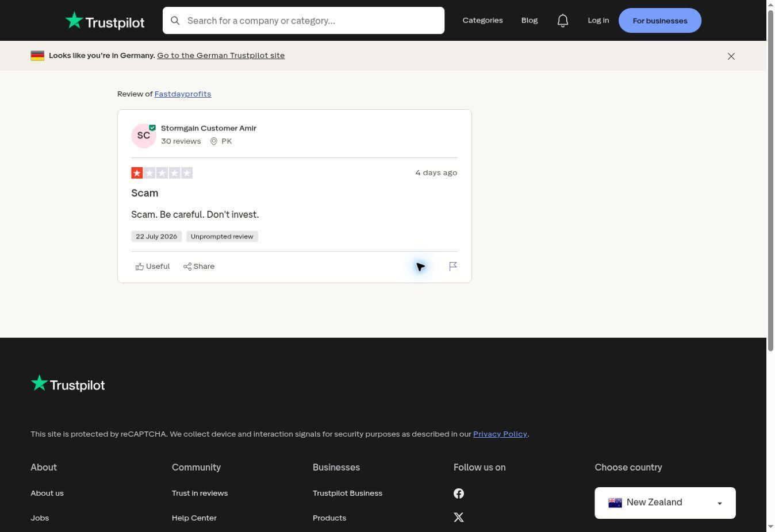Click the Trustpilot logo in the header
Viewport: 775px width, 532px height.
[x=105, y=21]
